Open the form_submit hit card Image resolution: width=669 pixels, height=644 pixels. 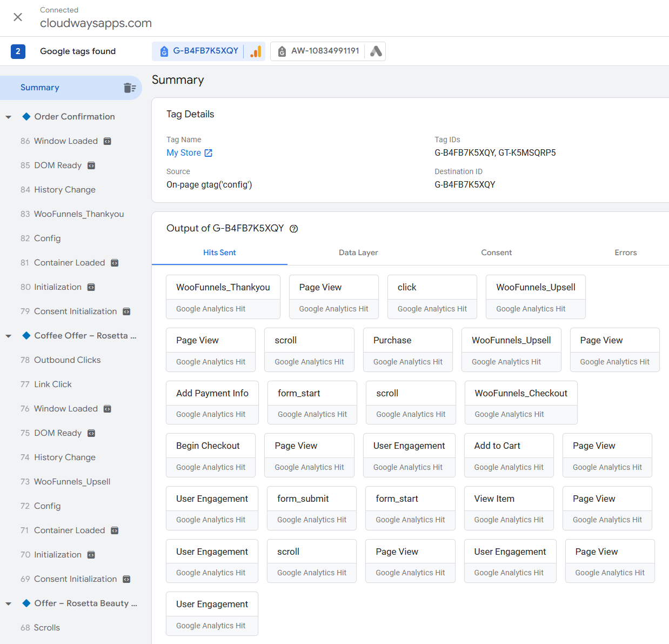click(312, 508)
